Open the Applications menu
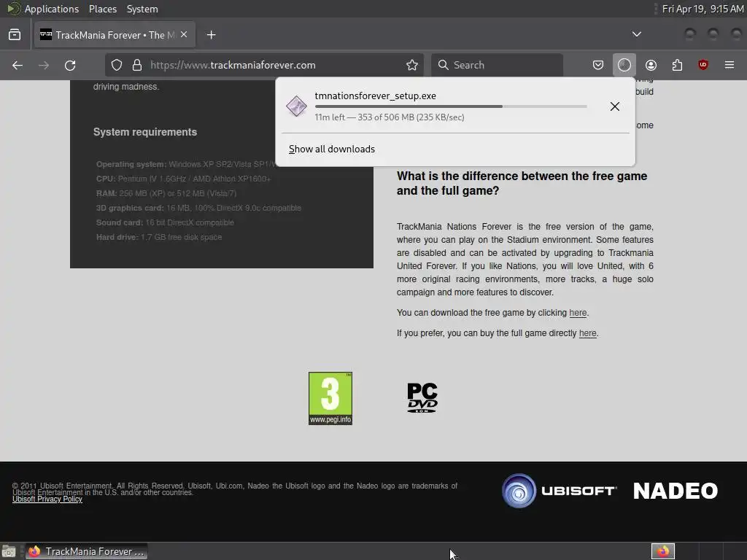 tap(52, 9)
